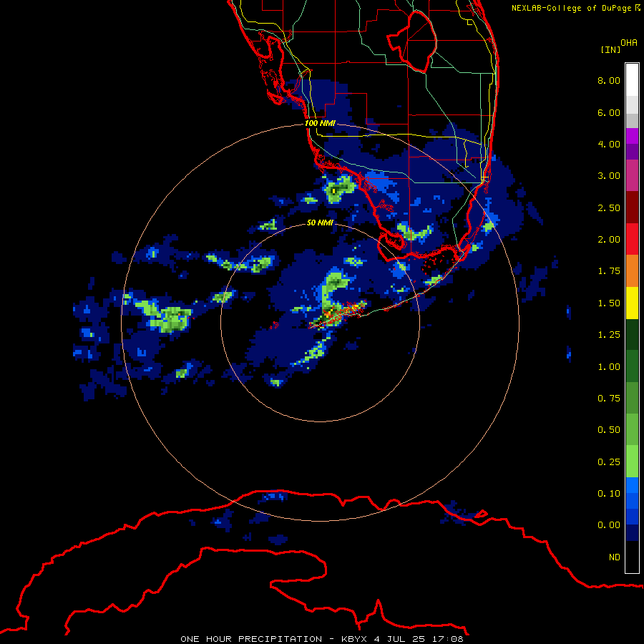Click the KBYX radar station identifier
The image size is (644, 644).
(354, 639)
